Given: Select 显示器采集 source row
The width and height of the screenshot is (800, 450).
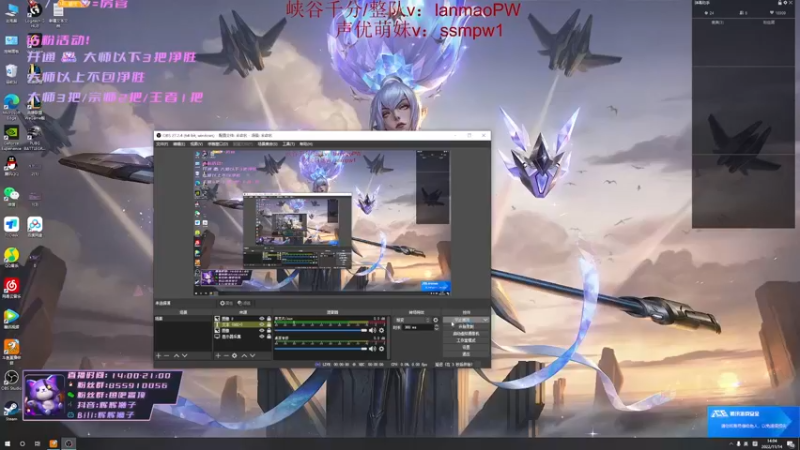Looking at the screenshot, I should pyautogui.click(x=242, y=337).
